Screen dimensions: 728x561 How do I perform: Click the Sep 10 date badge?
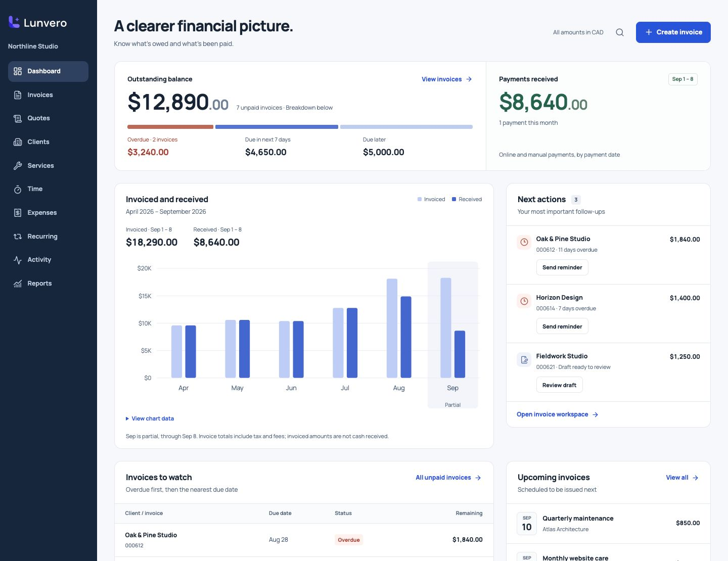point(527,524)
